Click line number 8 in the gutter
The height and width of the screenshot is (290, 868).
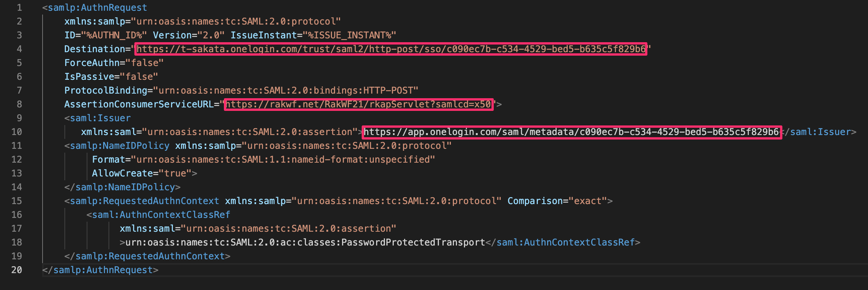coord(19,104)
